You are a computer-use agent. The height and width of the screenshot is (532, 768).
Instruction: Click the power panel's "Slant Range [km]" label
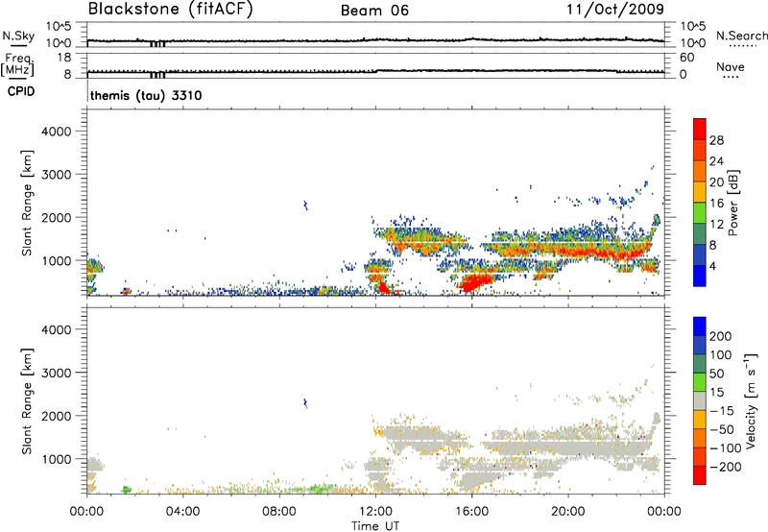pyautogui.click(x=27, y=203)
